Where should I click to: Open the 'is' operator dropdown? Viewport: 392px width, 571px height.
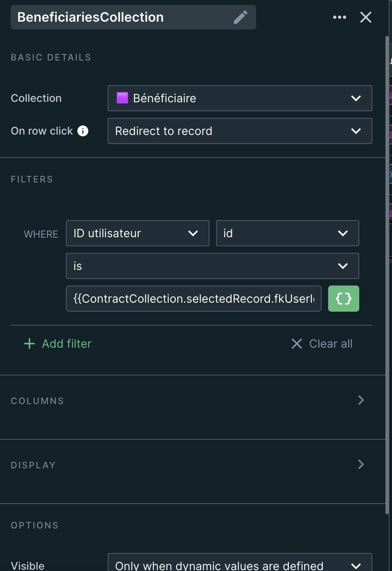coord(212,266)
